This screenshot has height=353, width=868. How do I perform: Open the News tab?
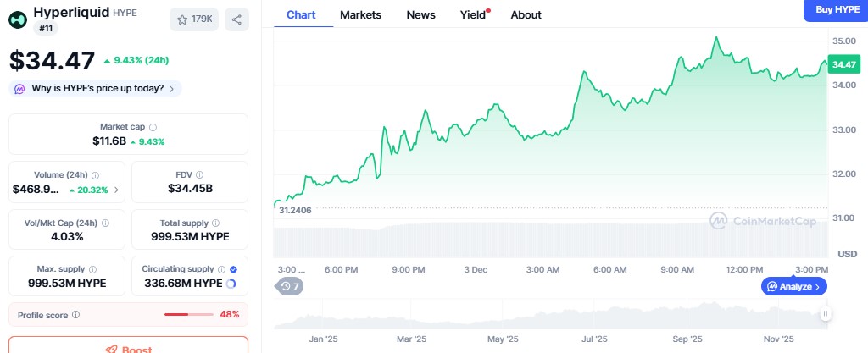(x=420, y=14)
